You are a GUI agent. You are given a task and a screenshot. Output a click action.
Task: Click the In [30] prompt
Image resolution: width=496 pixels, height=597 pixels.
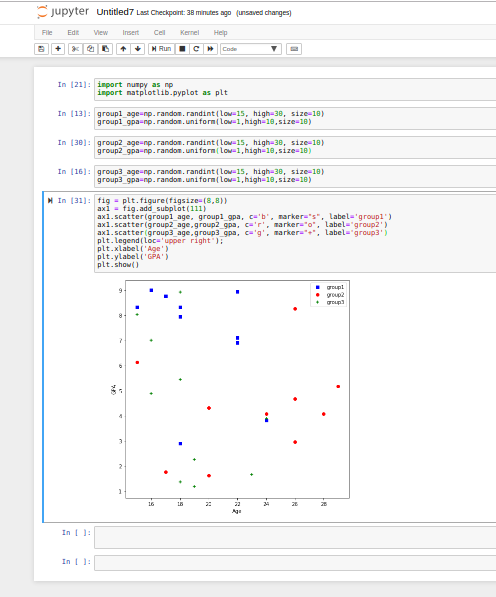[x=74, y=142]
